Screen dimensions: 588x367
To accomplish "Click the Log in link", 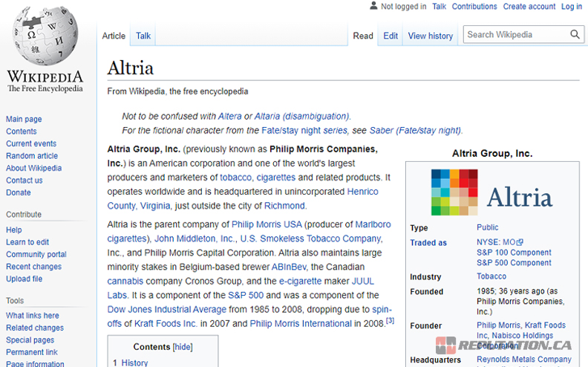I will tap(572, 7).
